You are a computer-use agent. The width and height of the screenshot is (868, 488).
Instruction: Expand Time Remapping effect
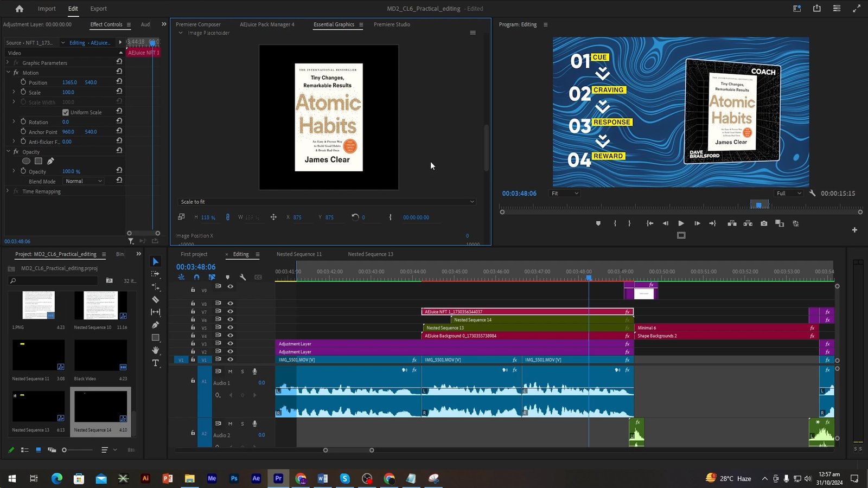click(8, 191)
